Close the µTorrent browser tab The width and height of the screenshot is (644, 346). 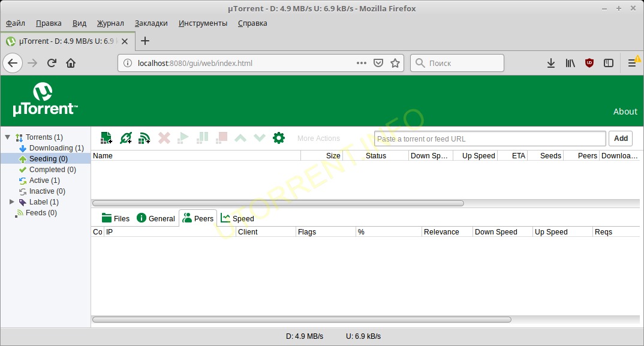[125, 41]
